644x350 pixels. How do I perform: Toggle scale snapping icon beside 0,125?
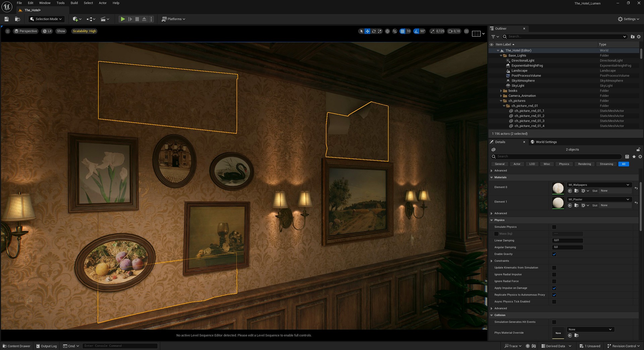click(x=432, y=31)
